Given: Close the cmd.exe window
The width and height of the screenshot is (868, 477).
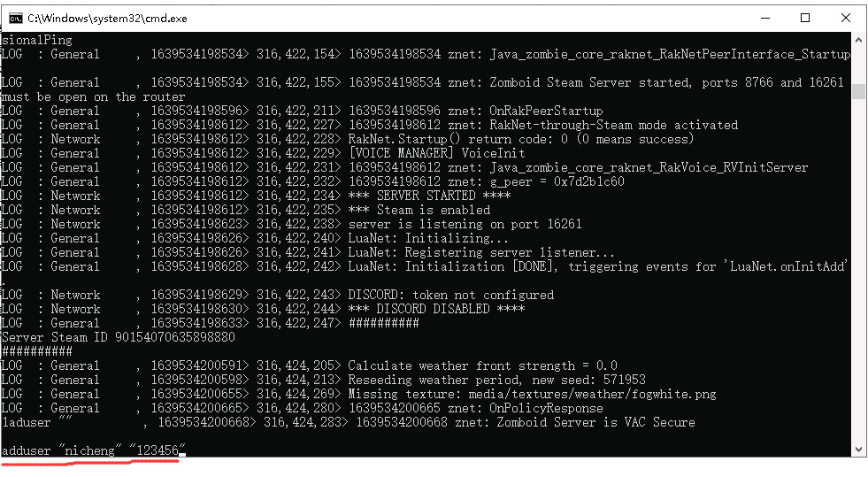Looking at the screenshot, I should tap(846, 19).
